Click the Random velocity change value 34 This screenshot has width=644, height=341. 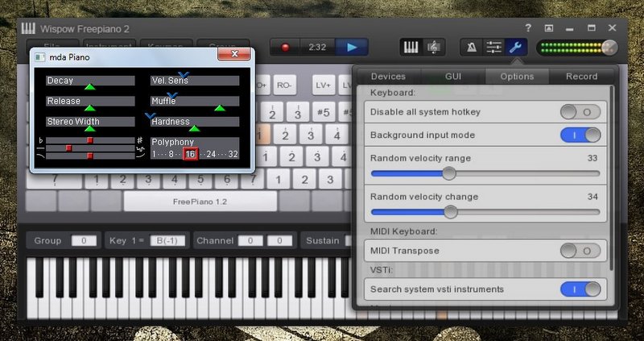click(592, 197)
